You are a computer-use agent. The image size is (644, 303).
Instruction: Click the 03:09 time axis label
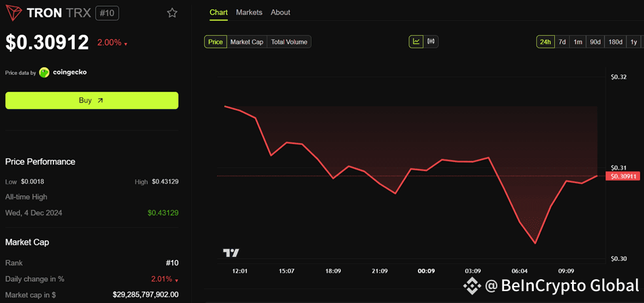point(473,271)
